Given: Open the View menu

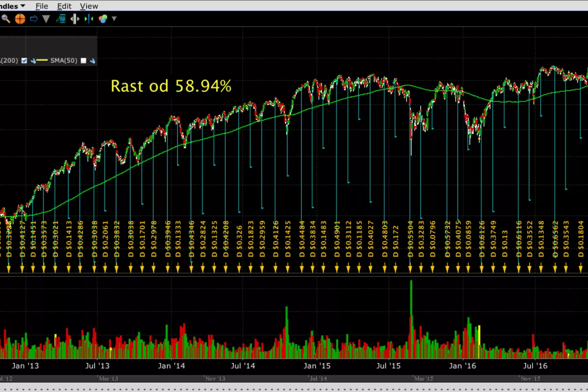Looking at the screenshot, I should tap(89, 6).
